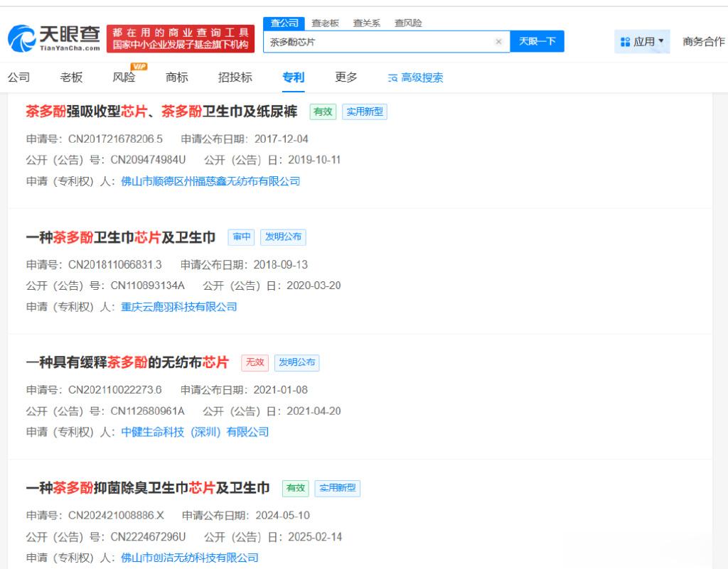728x569 pixels.
Task: Select the 查风险 search tab
Action: point(408,23)
